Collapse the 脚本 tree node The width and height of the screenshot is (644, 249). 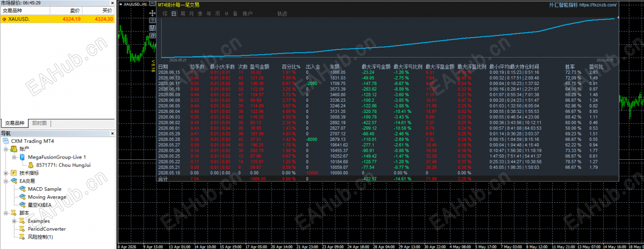point(6,213)
